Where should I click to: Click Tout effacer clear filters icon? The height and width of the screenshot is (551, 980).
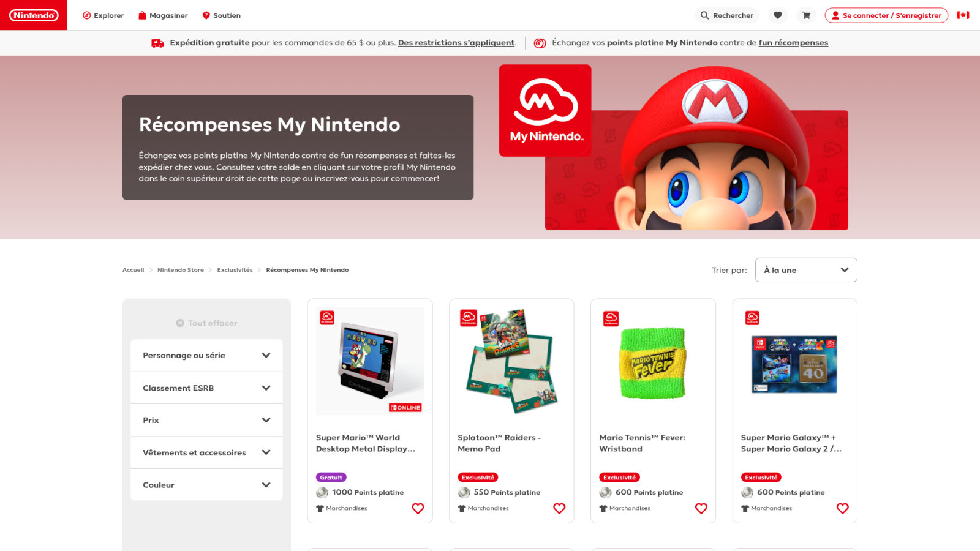point(180,323)
